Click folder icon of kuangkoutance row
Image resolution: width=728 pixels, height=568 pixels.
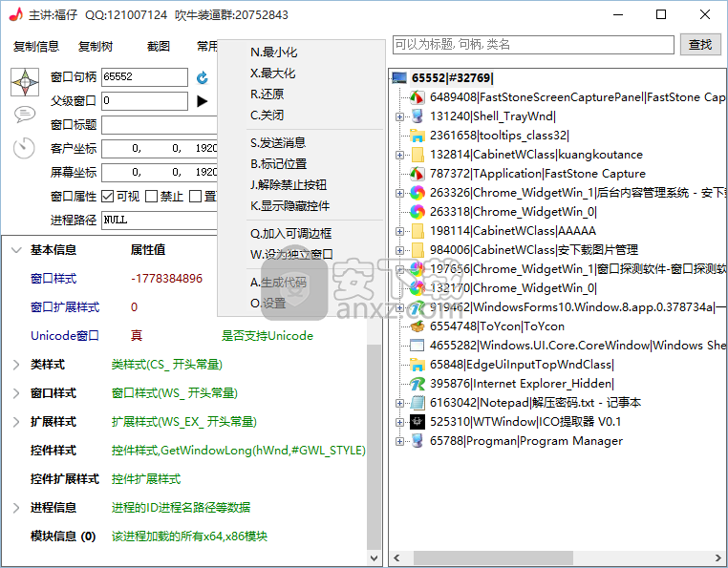(418, 155)
